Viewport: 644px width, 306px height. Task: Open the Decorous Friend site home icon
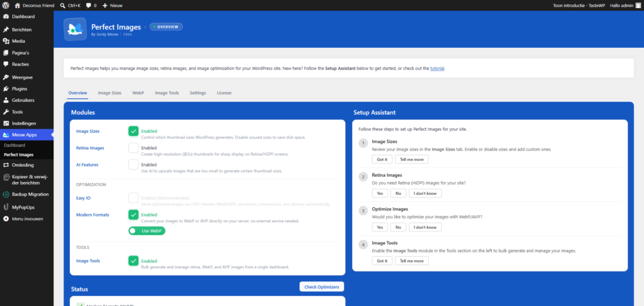[x=17, y=5]
